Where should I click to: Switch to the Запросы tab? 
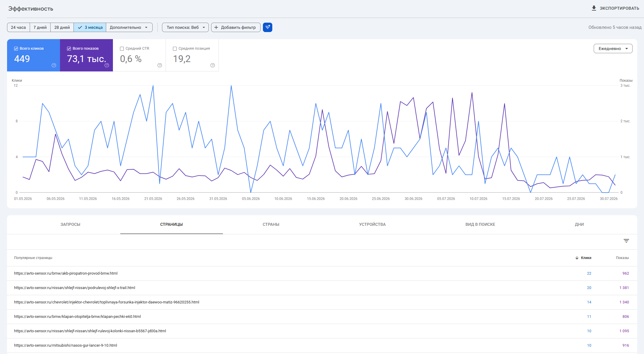(x=70, y=224)
